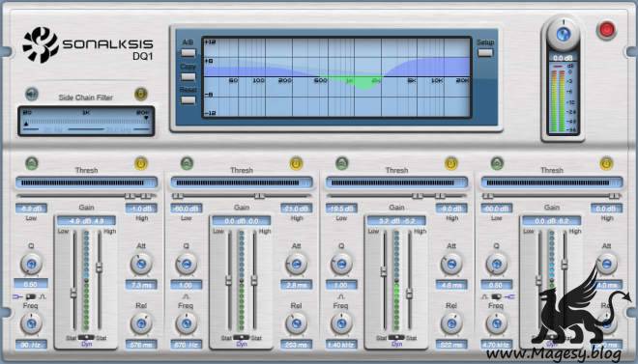
Task: Click the 0.0 dB output gain readout
Action: (564, 58)
